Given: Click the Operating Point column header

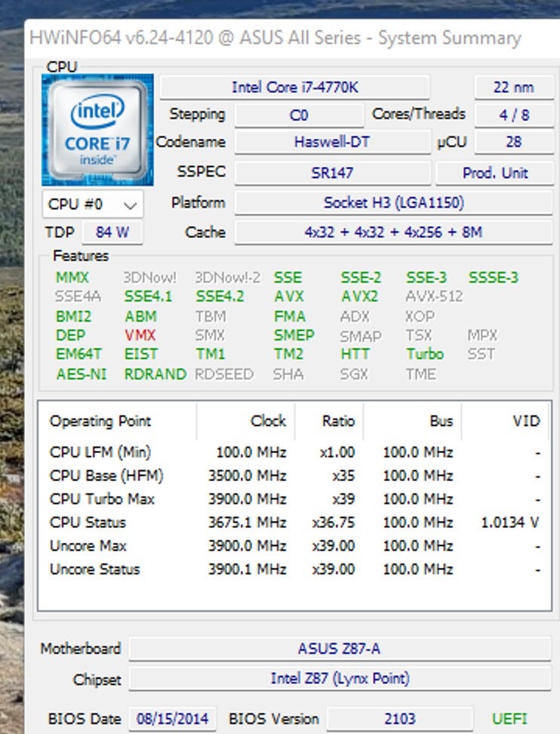Looking at the screenshot, I should coord(118,421).
